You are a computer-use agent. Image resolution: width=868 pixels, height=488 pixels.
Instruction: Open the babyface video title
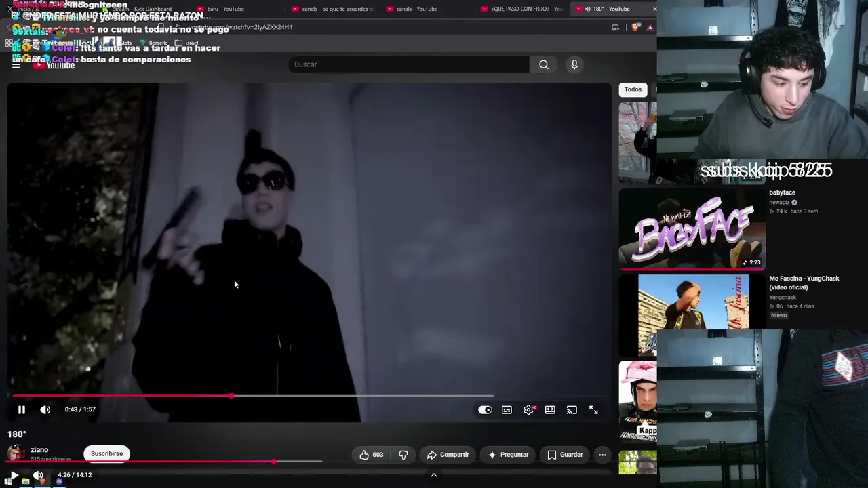click(783, 192)
